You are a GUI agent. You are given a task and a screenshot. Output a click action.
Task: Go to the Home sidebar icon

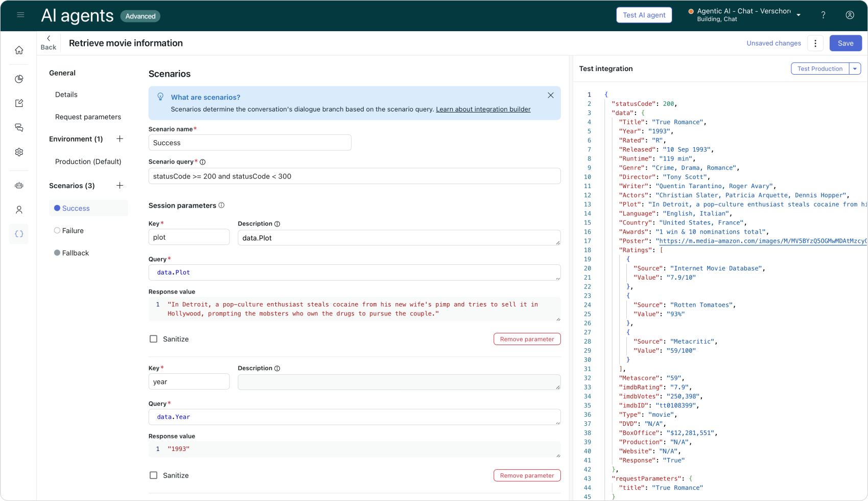pos(19,50)
